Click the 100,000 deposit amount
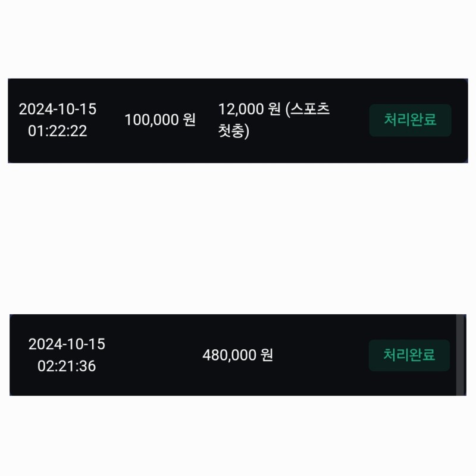 click(151, 120)
